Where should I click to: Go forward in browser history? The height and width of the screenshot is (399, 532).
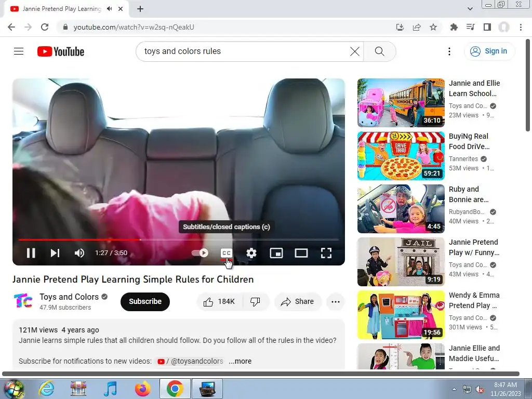point(28,27)
